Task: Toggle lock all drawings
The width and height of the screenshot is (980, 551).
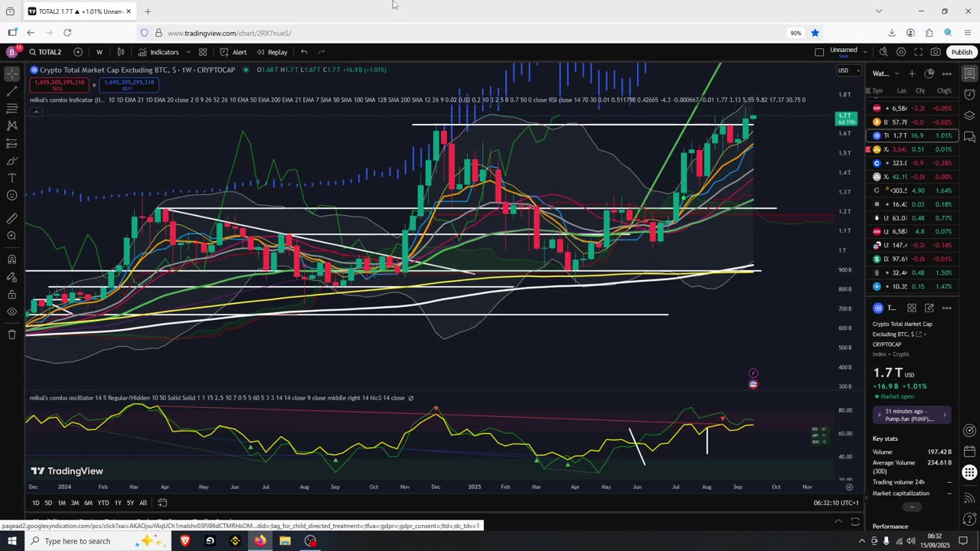Action: coord(11,295)
